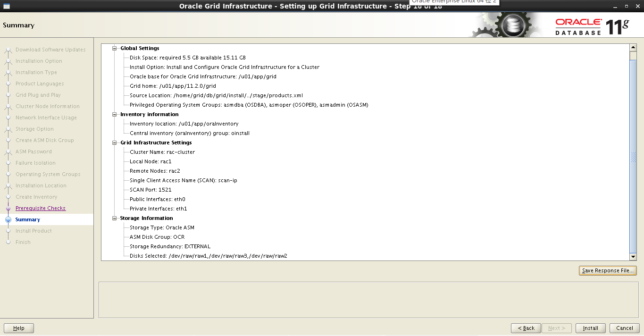Click the Summary step bullet icon
Viewport: 644px width, 336px height.
tap(8, 219)
